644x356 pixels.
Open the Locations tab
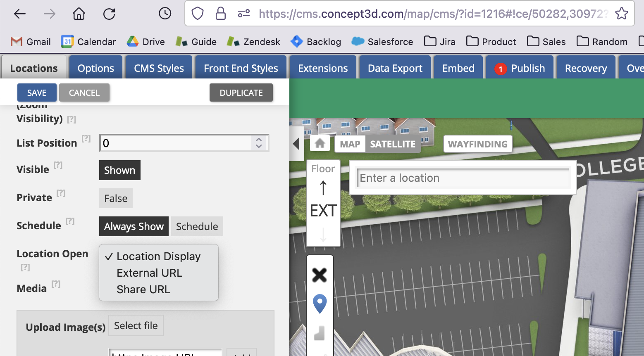(34, 68)
